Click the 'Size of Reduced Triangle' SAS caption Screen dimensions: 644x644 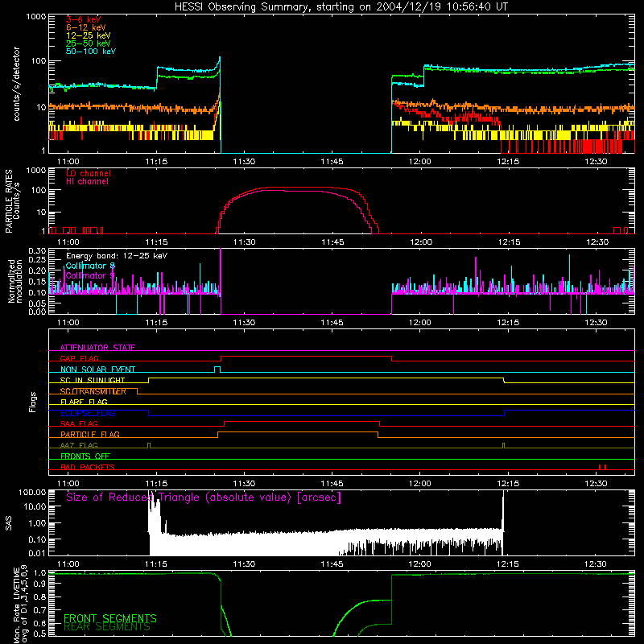[x=204, y=497]
